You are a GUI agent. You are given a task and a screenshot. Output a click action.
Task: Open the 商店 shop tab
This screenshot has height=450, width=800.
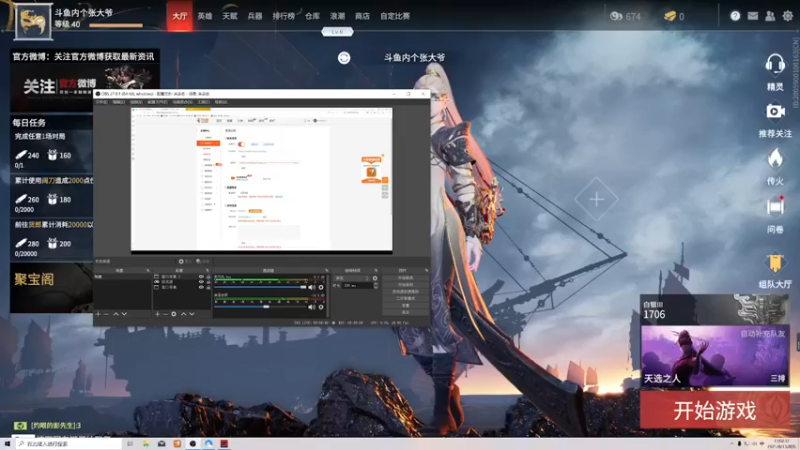pos(362,16)
